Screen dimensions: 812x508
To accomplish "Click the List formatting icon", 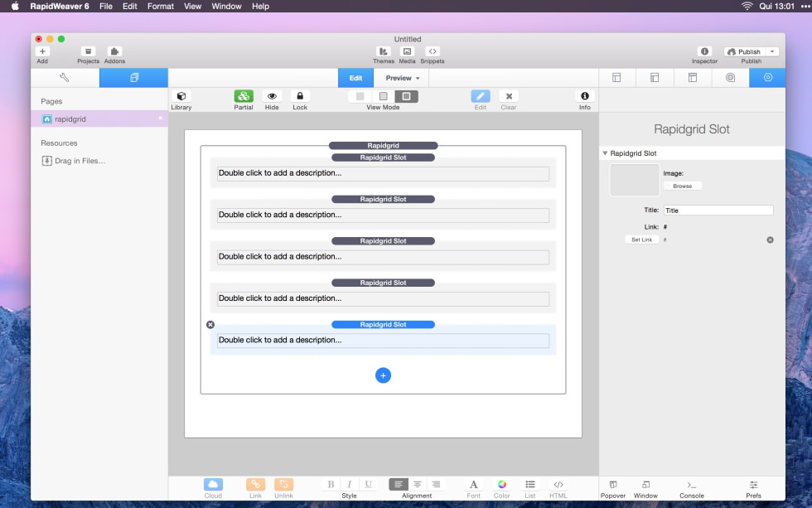I will pyautogui.click(x=529, y=485).
